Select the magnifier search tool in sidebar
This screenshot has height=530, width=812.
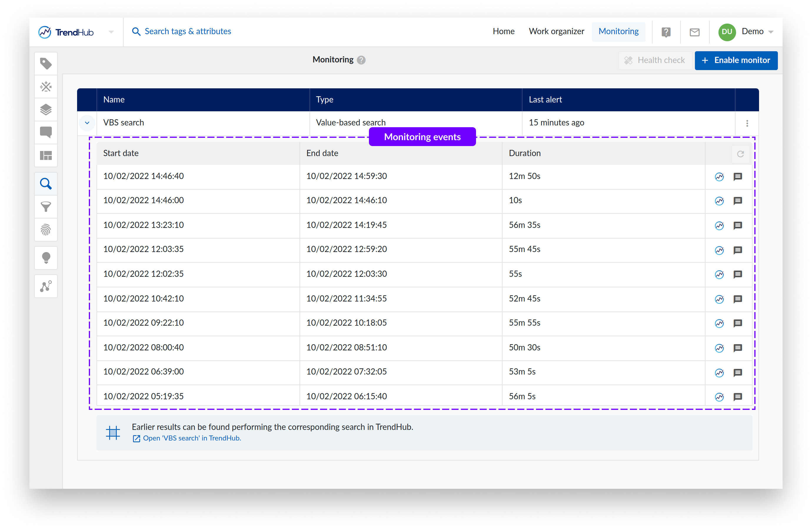(46, 184)
